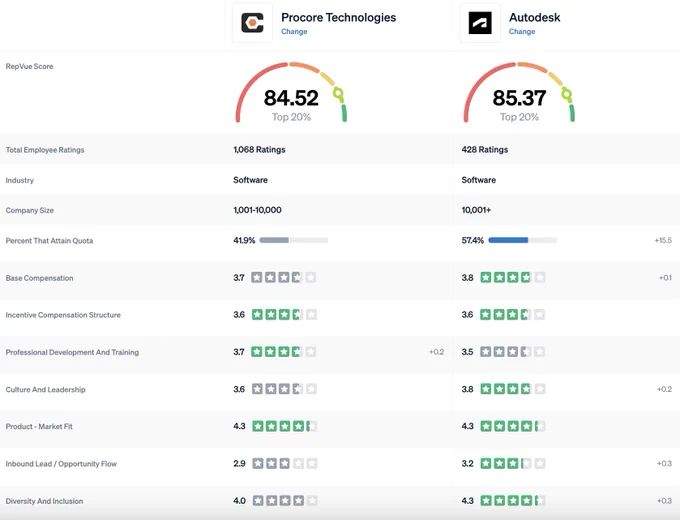Click the Industry row label
Image resolution: width=680 pixels, height=520 pixels.
coord(20,180)
